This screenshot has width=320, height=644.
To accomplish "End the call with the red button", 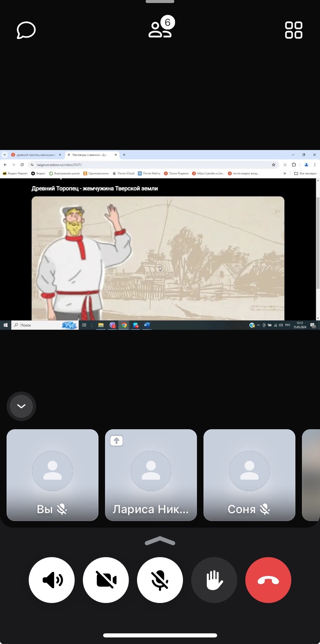I will [268, 580].
